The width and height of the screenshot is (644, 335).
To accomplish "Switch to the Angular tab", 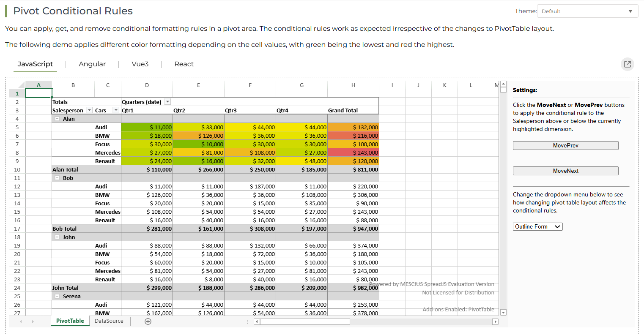I will tap(92, 64).
